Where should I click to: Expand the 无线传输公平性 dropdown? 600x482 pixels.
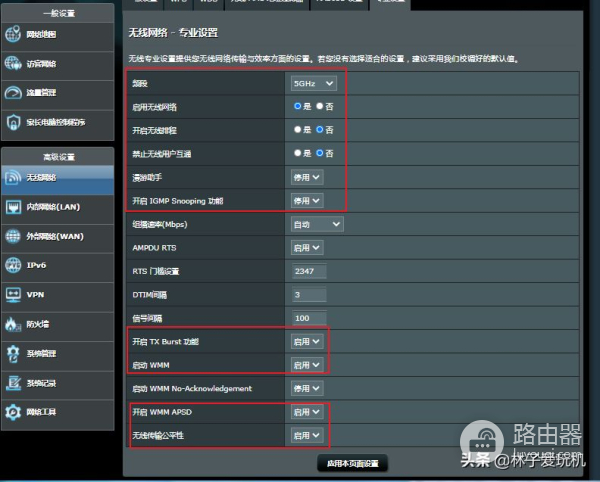307,435
